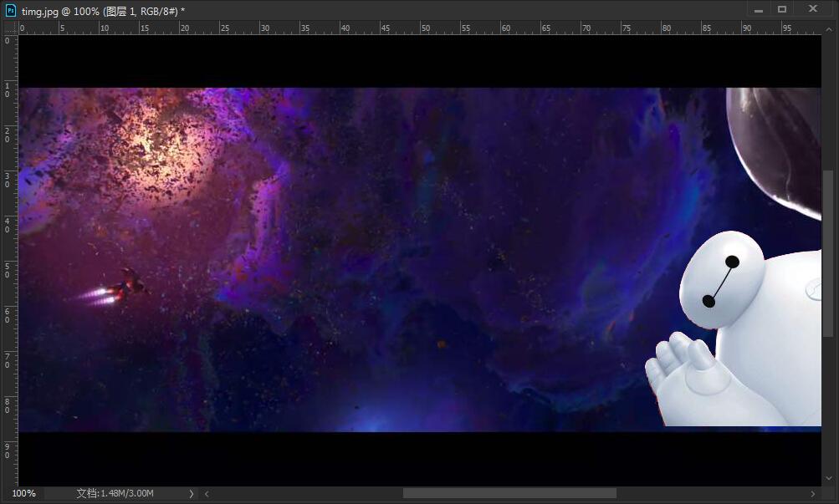Close the timg.jpg document window
The height and width of the screenshot is (504, 839).
click(813, 9)
